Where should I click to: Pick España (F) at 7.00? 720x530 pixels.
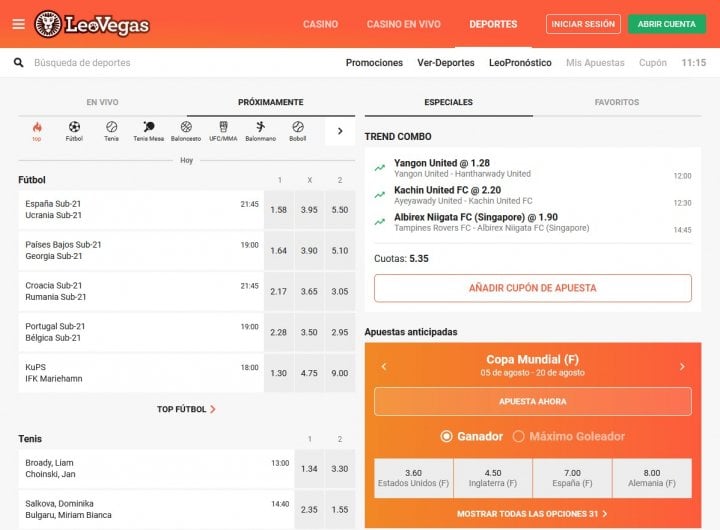[572, 478]
